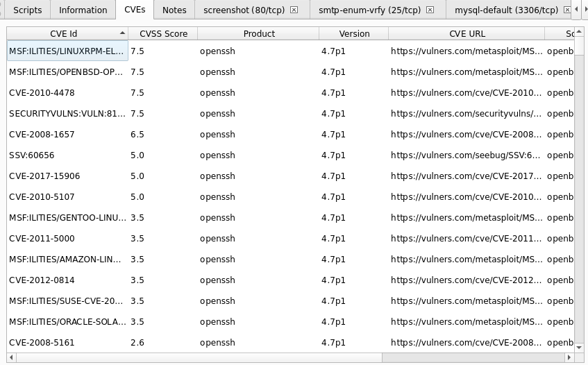588x365 pixels.
Task: Click CVSS score 6.5 cell
Action: (163, 134)
